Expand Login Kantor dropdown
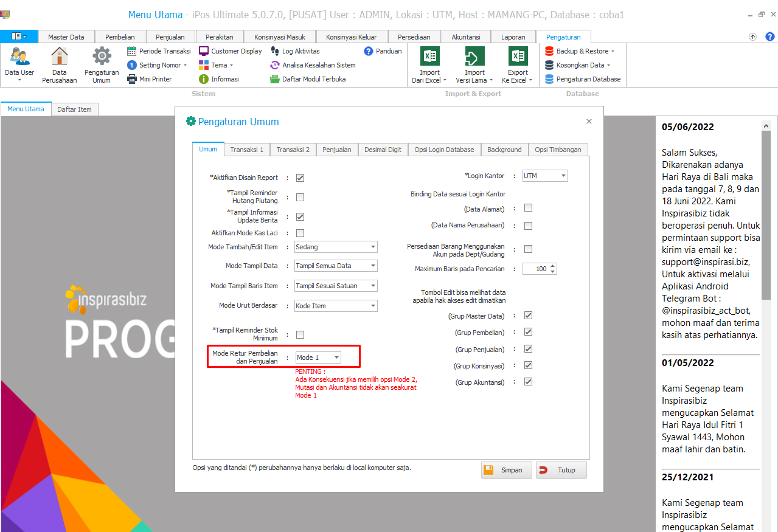Viewport: 778px width, 532px height. [563, 176]
